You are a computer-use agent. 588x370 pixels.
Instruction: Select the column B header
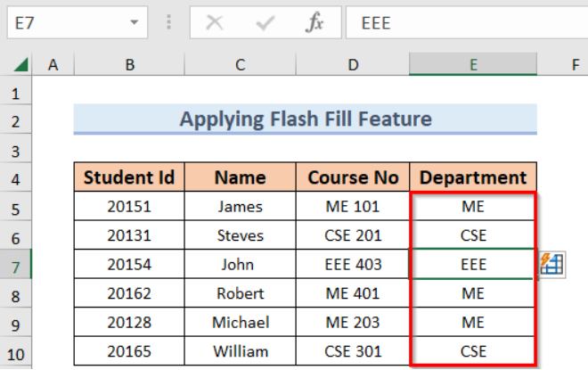(x=129, y=64)
